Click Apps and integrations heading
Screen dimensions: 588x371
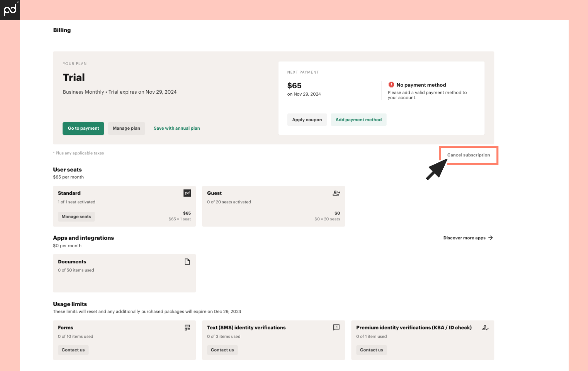(x=84, y=238)
